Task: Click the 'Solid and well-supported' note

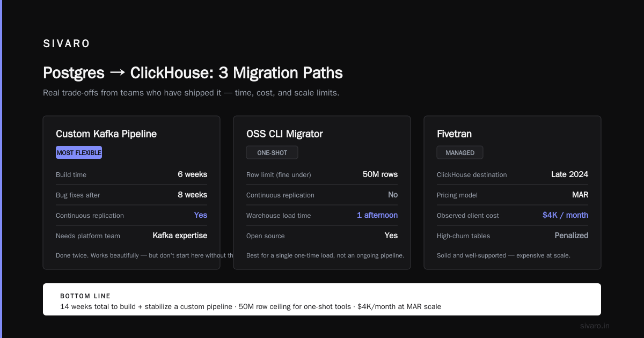Action: pos(503,255)
